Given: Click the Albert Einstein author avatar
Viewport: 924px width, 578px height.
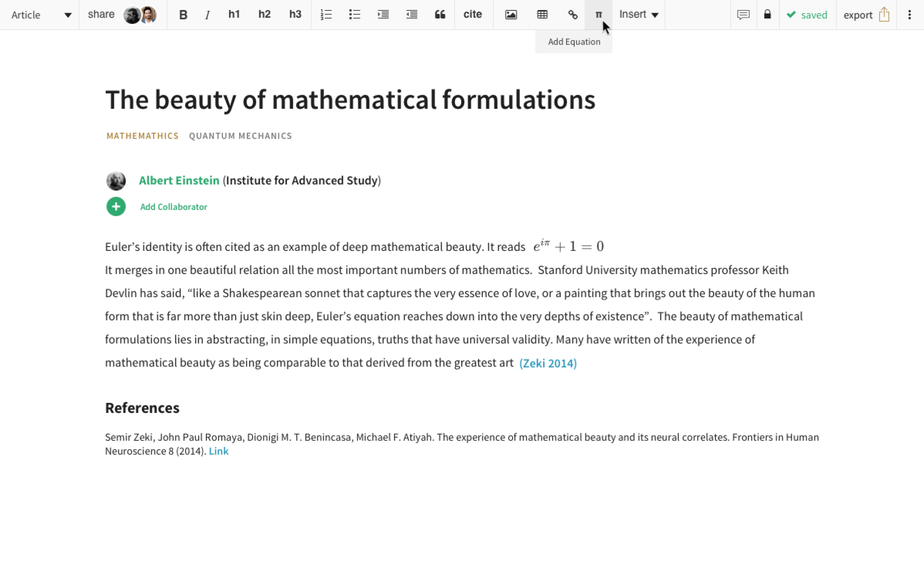Looking at the screenshot, I should click(116, 181).
